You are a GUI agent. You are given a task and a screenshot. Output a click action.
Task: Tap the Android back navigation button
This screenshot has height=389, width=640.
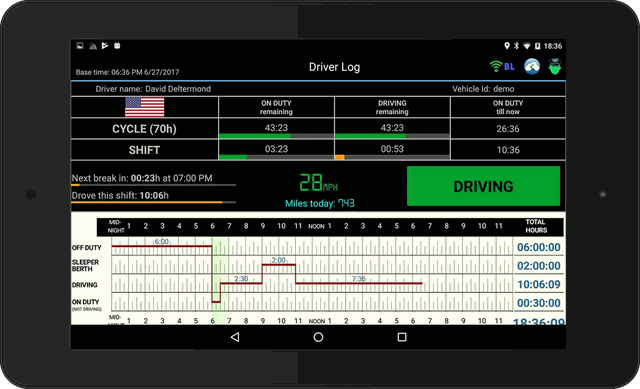235,337
